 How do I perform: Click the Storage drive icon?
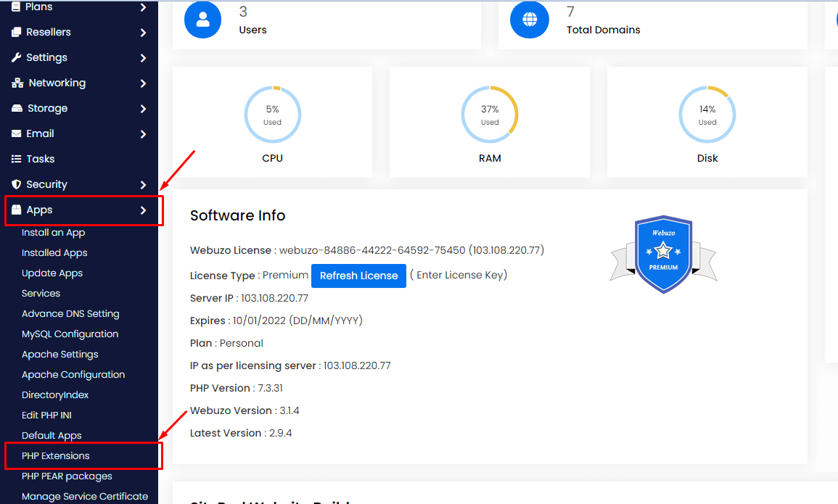17,108
